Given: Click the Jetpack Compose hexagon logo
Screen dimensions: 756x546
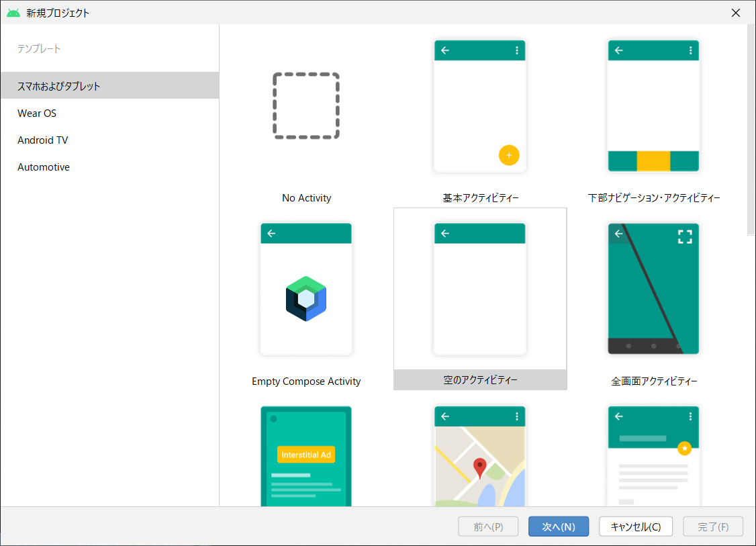Looking at the screenshot, I should click(306, 299).
